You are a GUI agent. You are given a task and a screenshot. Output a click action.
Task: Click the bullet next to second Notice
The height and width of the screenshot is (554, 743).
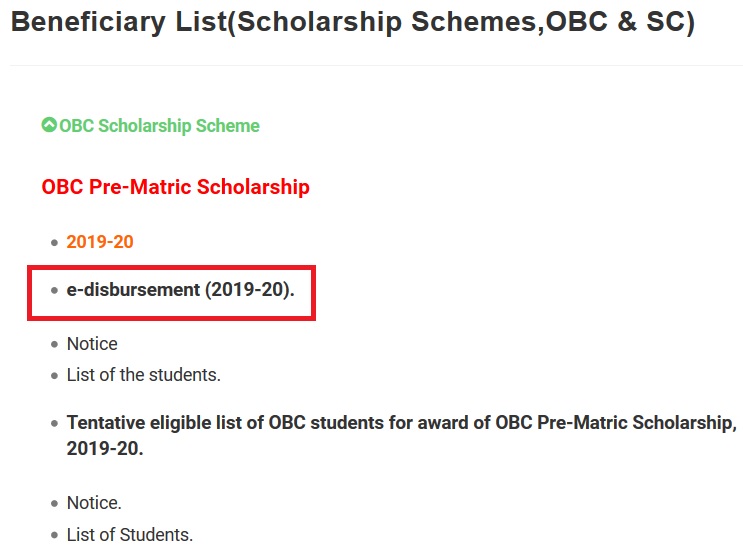click(x=54, y=504)
